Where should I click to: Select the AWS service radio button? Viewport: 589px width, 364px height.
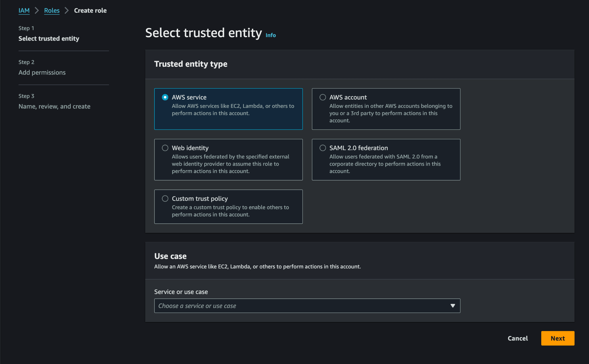tap(165, 97)
